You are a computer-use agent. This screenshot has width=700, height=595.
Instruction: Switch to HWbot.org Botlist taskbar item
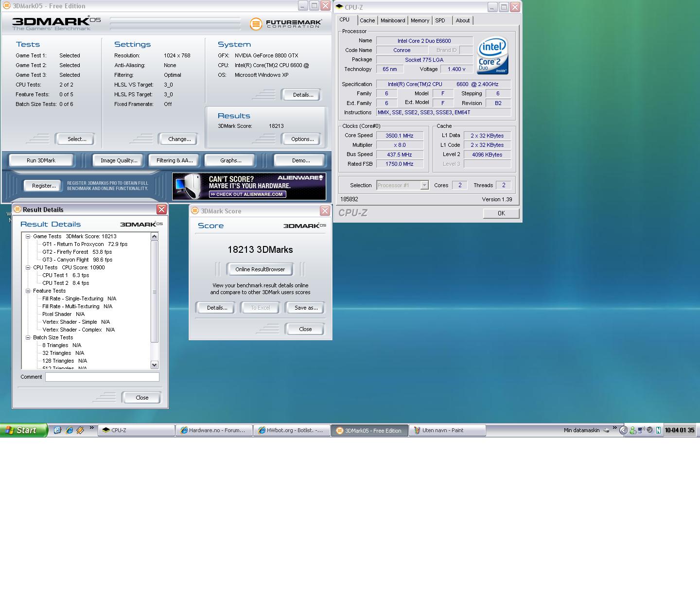[x=292, y=430]
